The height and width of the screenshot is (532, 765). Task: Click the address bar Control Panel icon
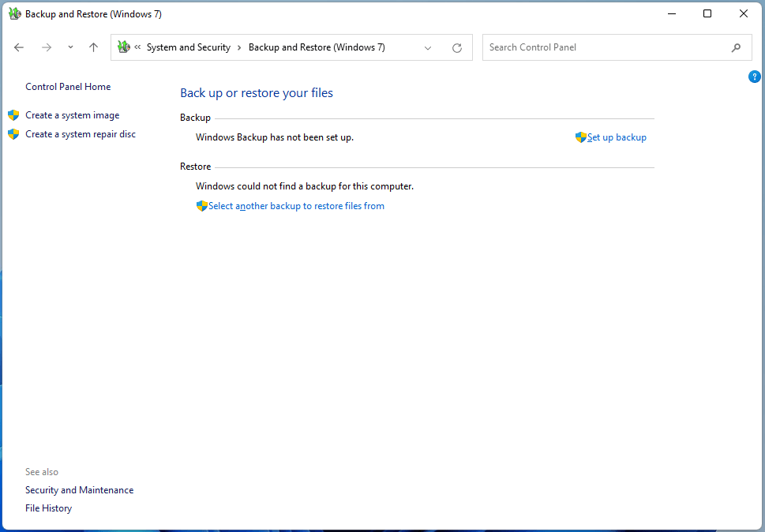[x=125, y=47]
